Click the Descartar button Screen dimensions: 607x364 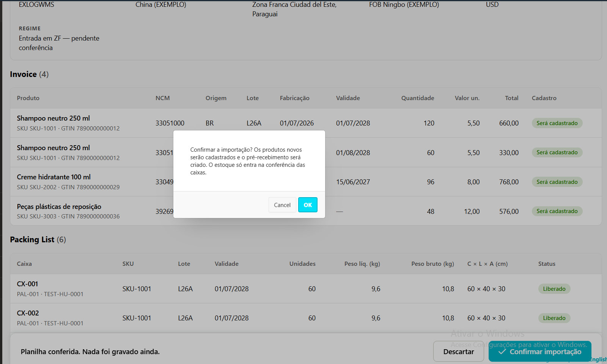click(459, 351)
